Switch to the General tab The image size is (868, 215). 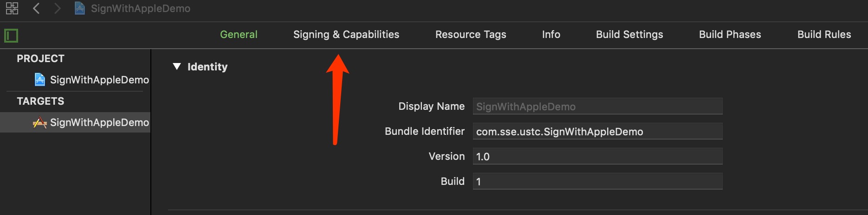pyautogui.click(x=239, y=35)
